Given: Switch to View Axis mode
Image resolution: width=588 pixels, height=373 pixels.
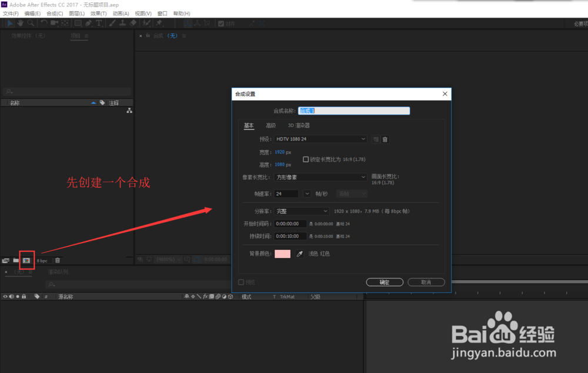Looking at the screenshot, I should pos(207,23).
